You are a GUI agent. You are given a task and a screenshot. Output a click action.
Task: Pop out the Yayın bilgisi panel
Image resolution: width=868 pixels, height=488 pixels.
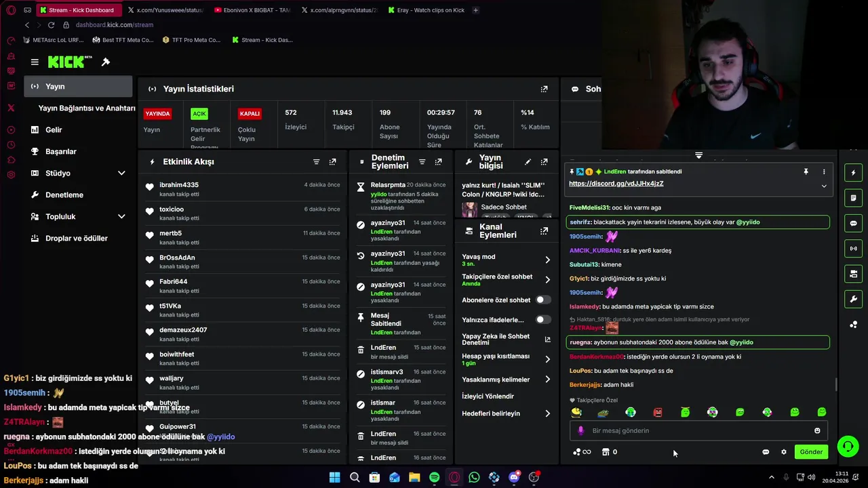[544, 162]
